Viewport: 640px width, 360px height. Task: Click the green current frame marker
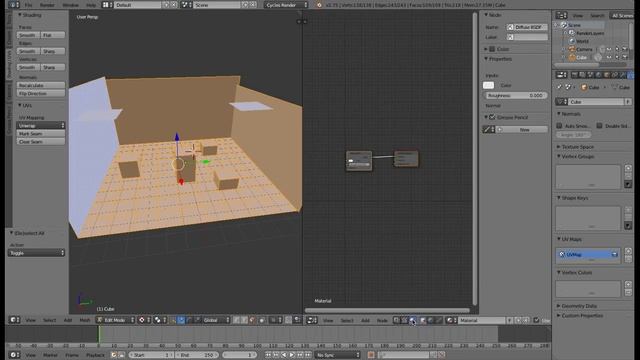(99, 335)
